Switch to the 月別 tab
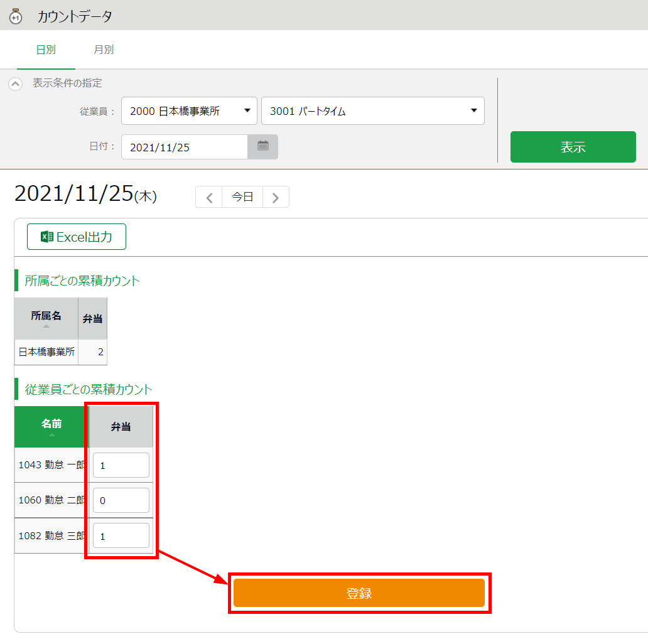Image resolution: width=648 pixels, height=644 pixels. (x=104, y=50)
